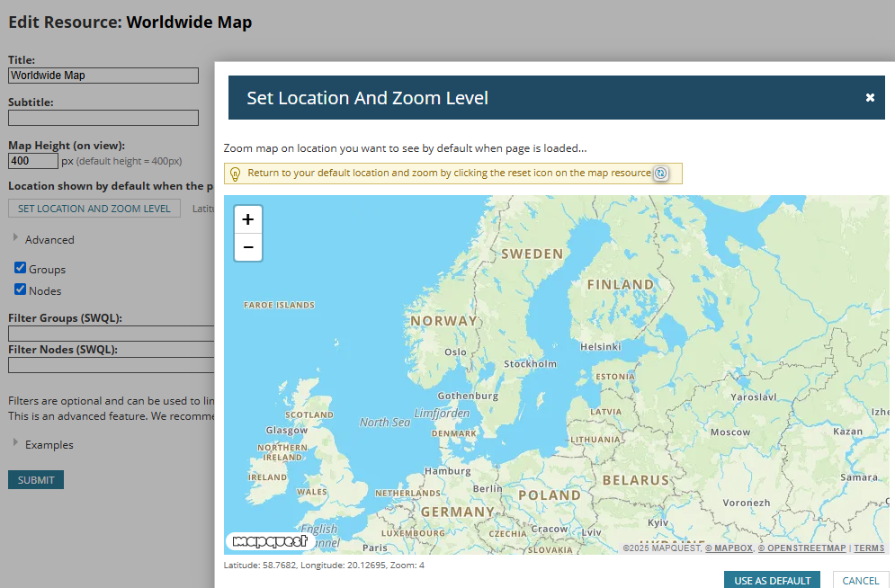Uncheck the Nodes checkbox
Viewport: 895px width, 588px height.
(21, 290)
